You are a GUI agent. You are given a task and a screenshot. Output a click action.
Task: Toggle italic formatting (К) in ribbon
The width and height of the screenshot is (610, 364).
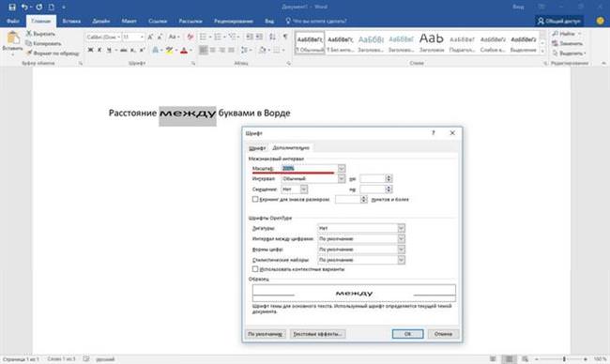pos(99,50)
